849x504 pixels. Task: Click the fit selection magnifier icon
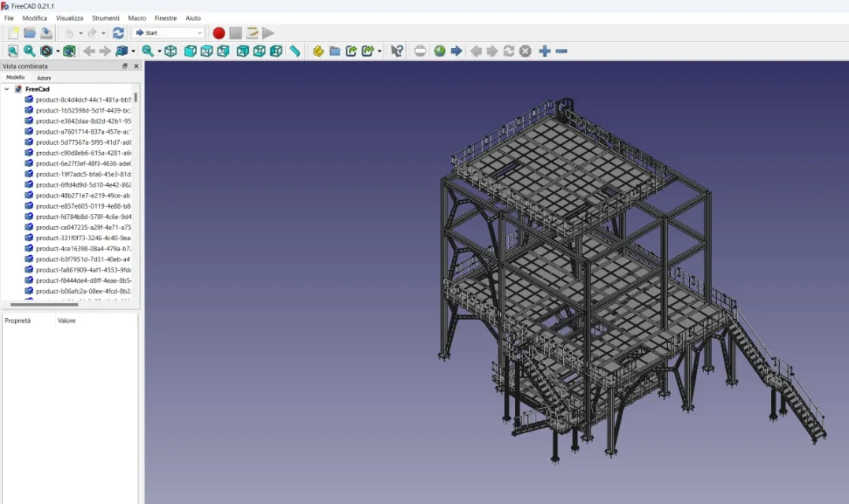point(30,51)
